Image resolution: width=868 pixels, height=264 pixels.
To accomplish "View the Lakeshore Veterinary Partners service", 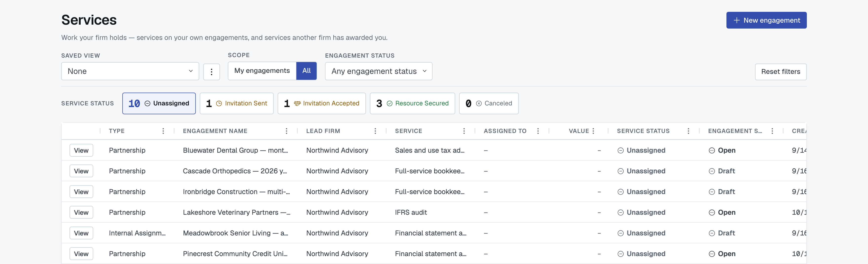I will pyautogui.click(x=81, y=213).
